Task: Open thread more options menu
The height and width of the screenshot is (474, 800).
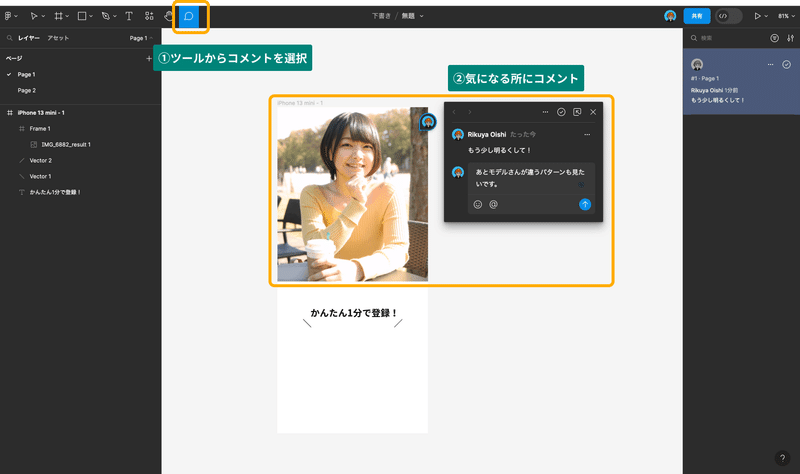Action: 545,112
